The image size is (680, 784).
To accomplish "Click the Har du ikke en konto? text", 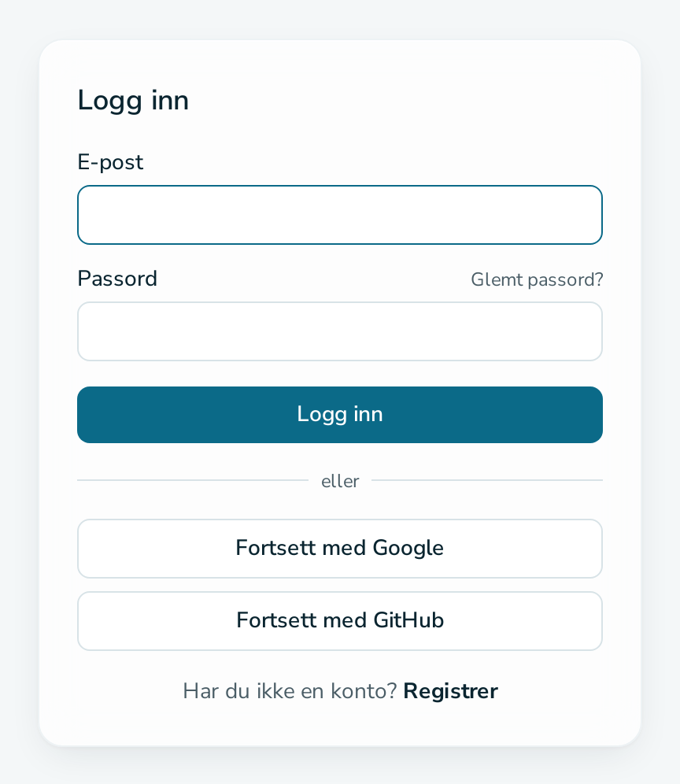I will (290, 691).
